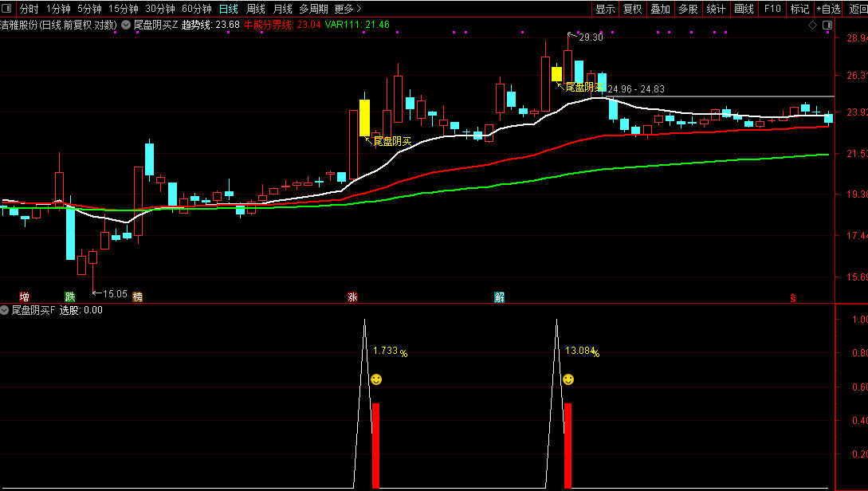868x491 pixels.
Task: Click the first 尾盘阴买 signal label near 22
Action: [392, 142]
